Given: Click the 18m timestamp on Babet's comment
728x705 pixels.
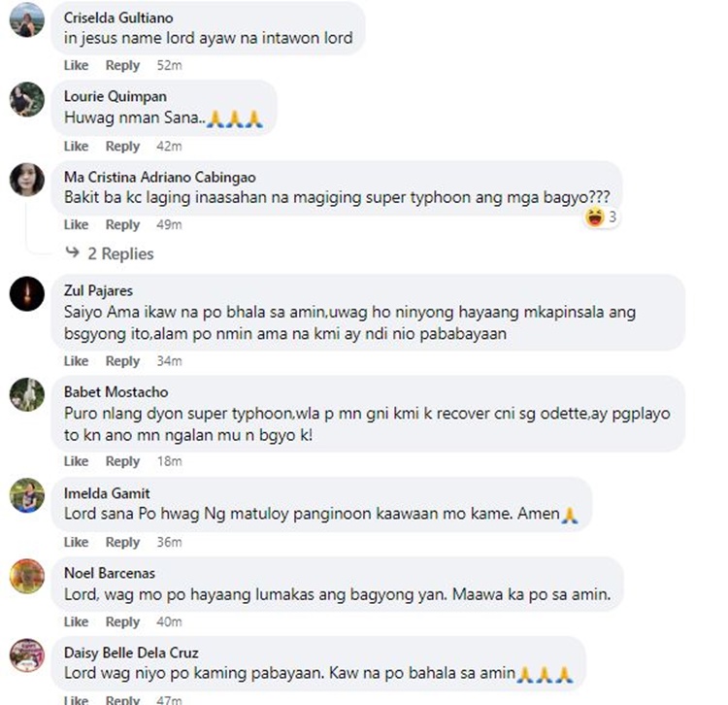Looking at the screenshot, I should (x=169, y=461).
